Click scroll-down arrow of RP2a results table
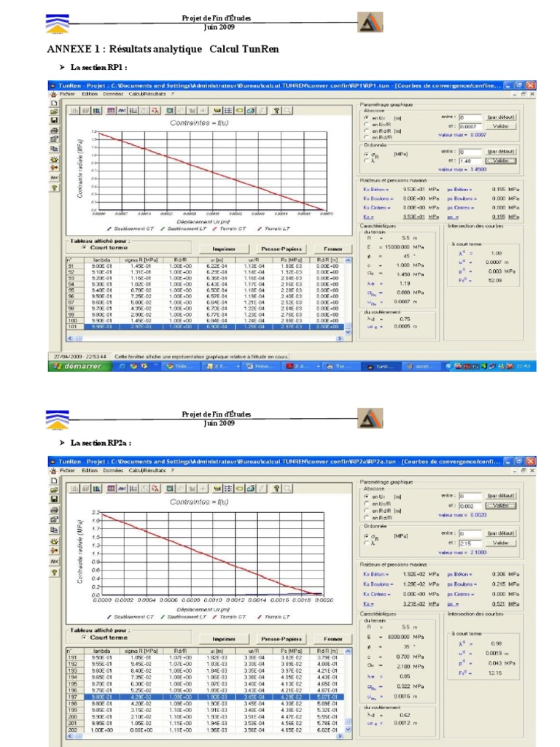Viewport: 560px width, 747px height. click(348, 729)
